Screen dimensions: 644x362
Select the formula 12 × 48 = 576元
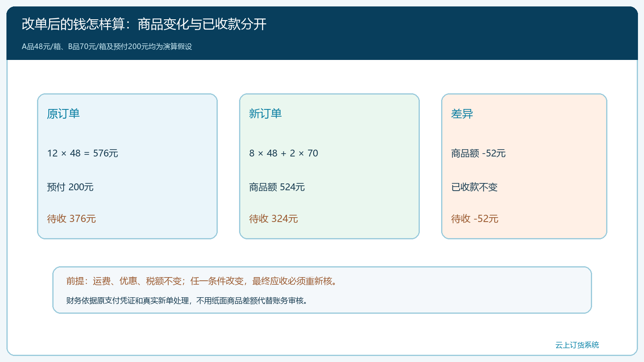pyautogui.click(x=83, y=153)
